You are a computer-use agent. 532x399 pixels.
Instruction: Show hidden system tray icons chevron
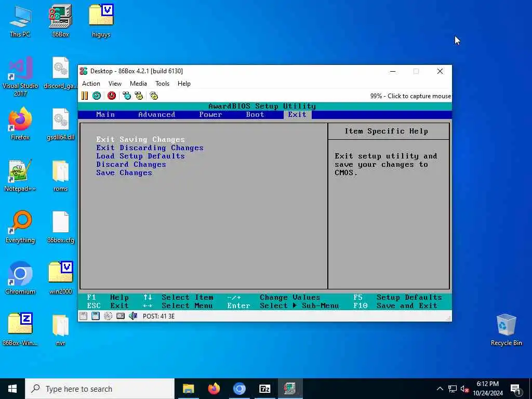coord(440,389)
